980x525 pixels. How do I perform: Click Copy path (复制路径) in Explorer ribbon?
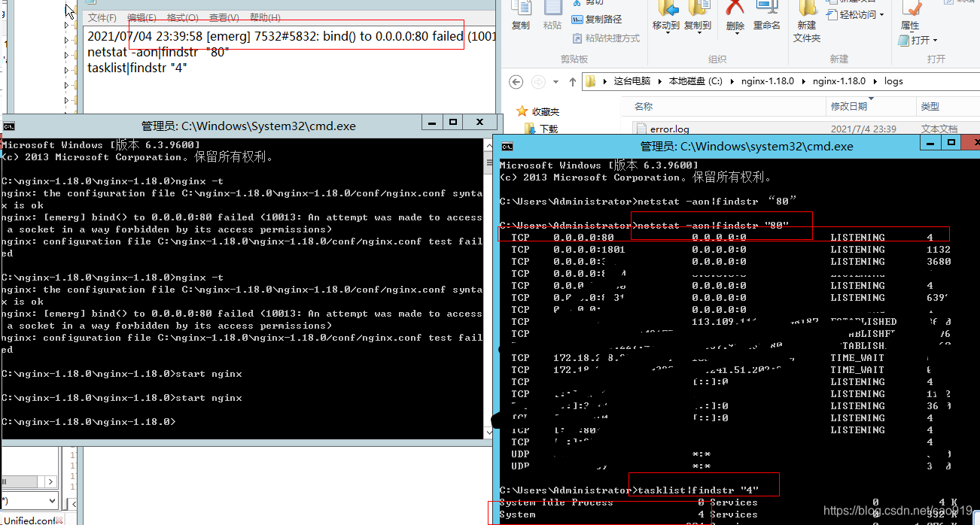(597, 20)
